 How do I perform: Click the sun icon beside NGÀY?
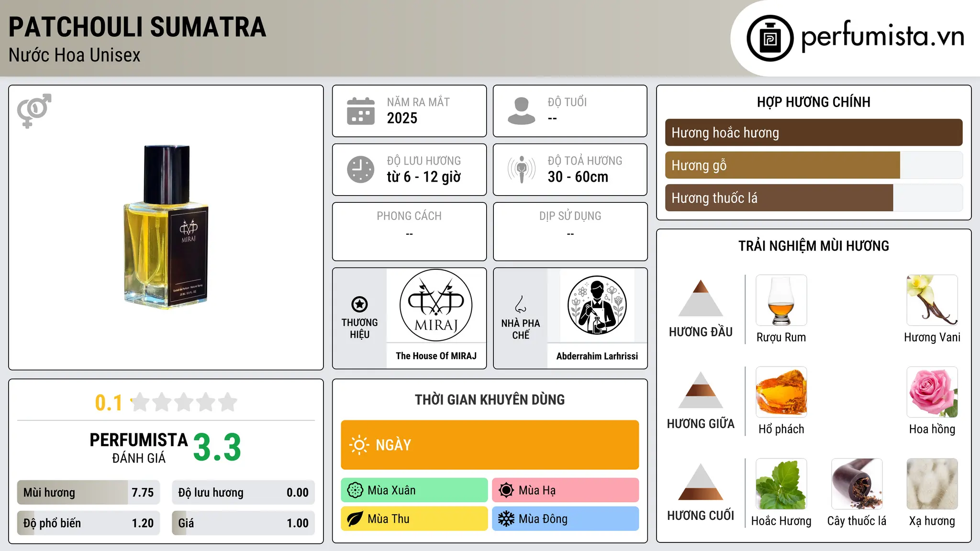pos(359,445)
